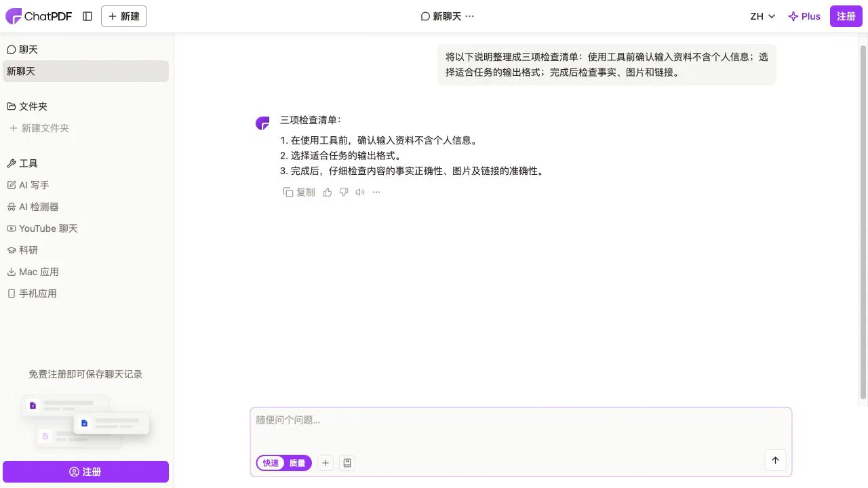Open YouTube 聊天 tool
Screen dimensions: 868x488
[42, 228]
